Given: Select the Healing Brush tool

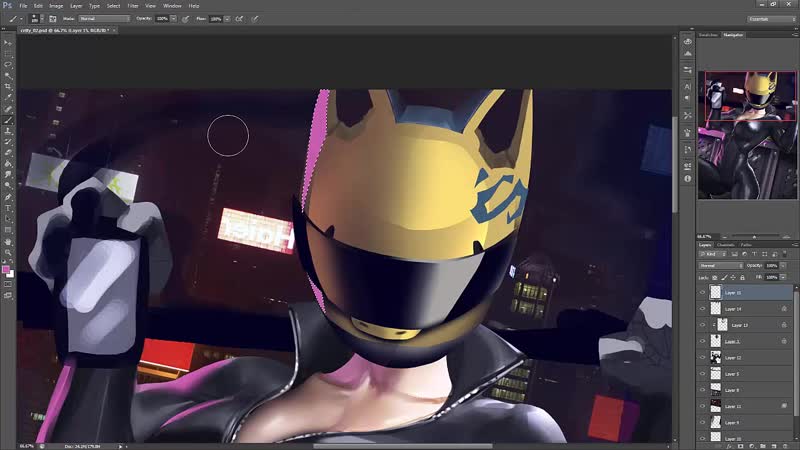Looking at the screenshot, I should coord(8,109).
